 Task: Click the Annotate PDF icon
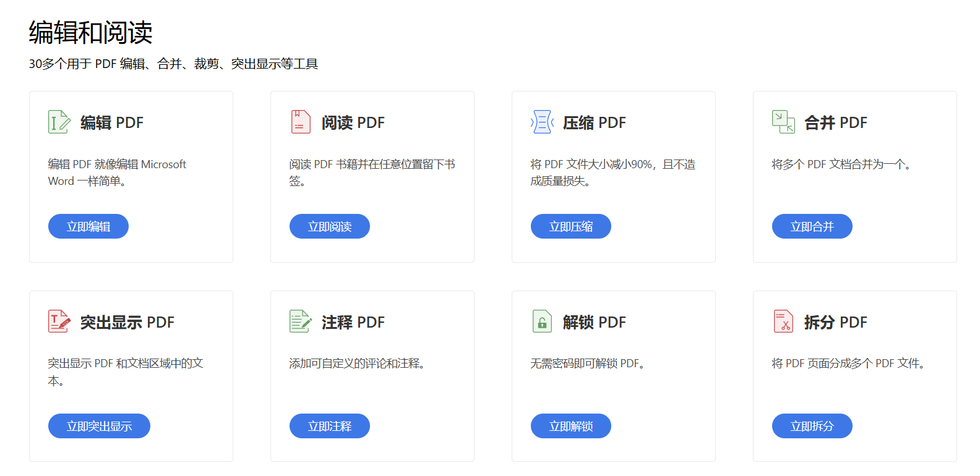(x=301, y=321)
